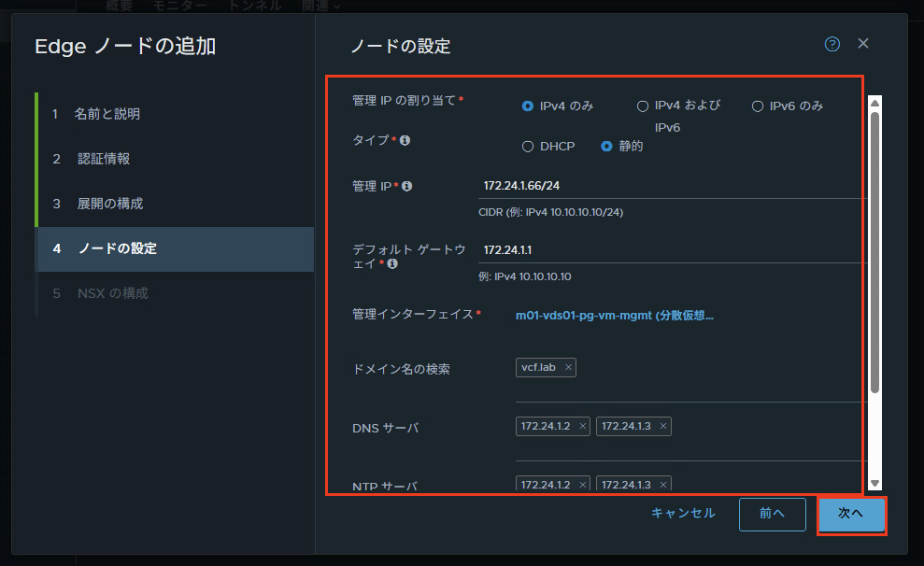Screen dimensions: 924x566
Task: Select the IPv4 および IPv6 radio option
Action: click(x=643, y=106)
